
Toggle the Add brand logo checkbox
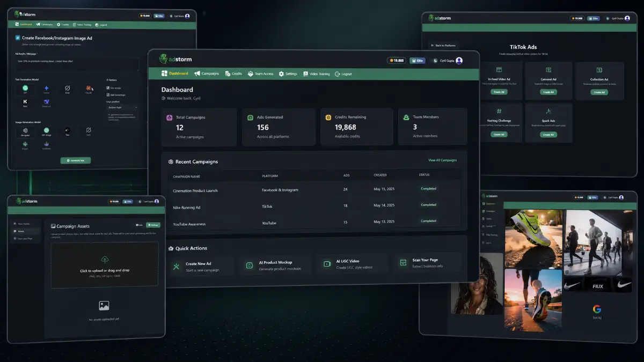click(x=108, y=94)
